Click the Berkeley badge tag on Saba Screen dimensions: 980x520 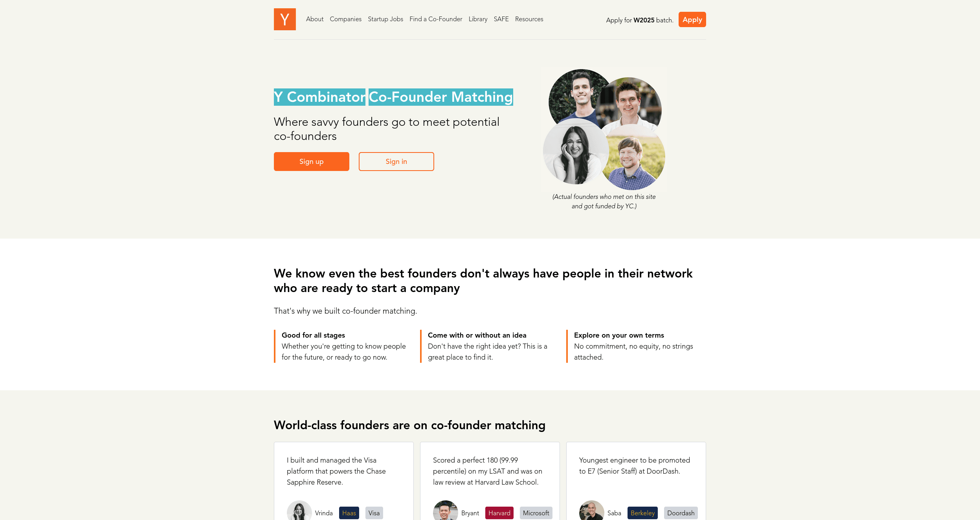pos(642,512)
